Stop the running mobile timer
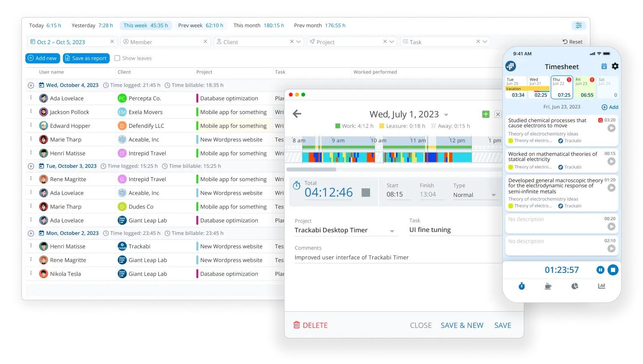 613,270
